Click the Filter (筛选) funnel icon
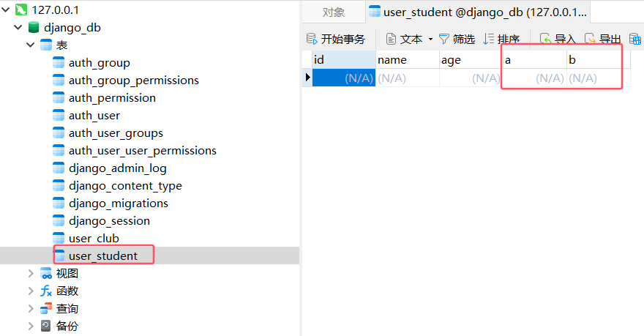Image resolution: width=644 pixels, height=336 pixels. (444, 39)
